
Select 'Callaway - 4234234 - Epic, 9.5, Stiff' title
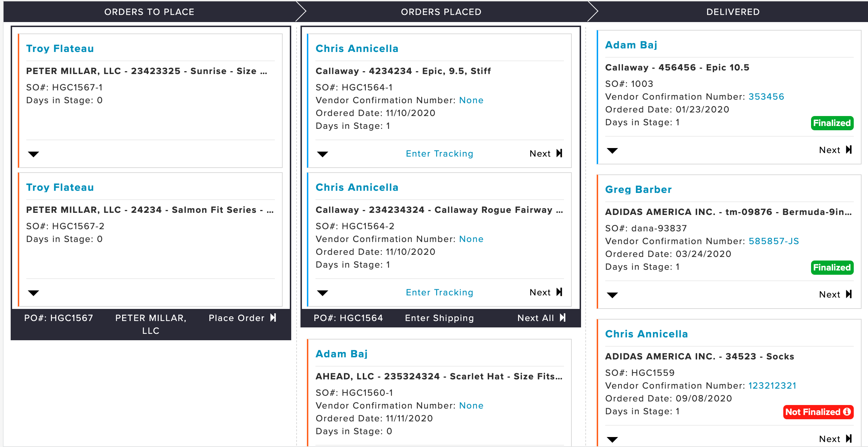tap(403, 71)
